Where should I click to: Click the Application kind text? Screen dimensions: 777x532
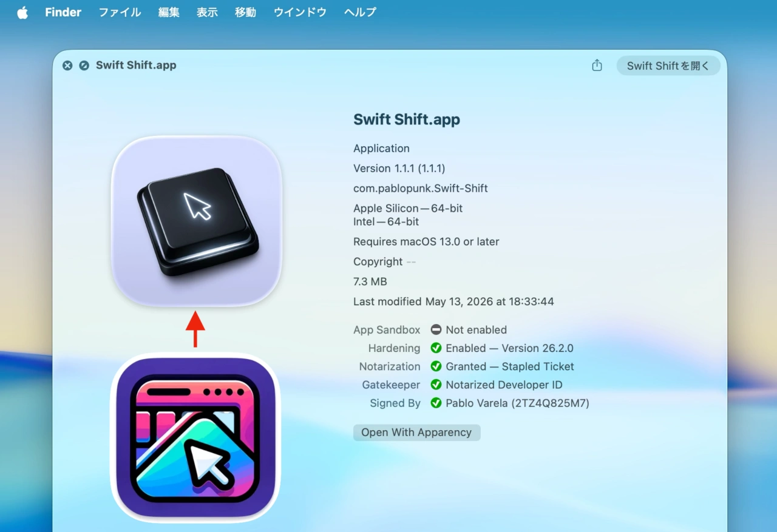point(381,148)
